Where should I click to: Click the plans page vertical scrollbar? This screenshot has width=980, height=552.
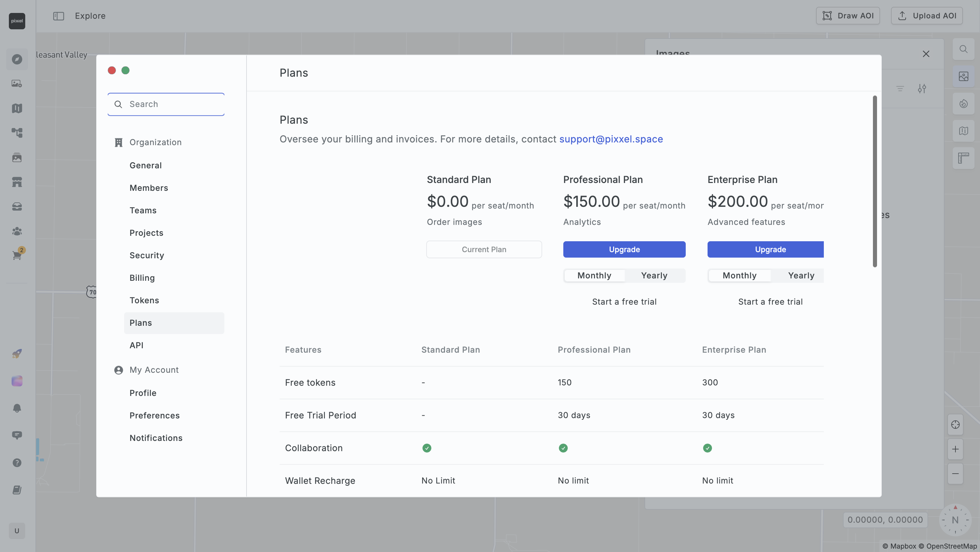tap(875, 181)
